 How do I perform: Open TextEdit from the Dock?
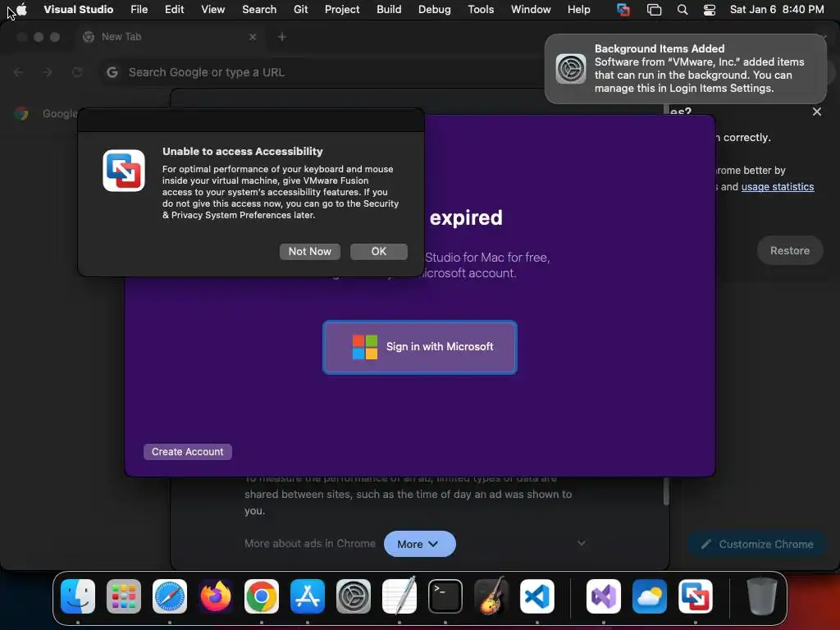[x=399, y=596]
